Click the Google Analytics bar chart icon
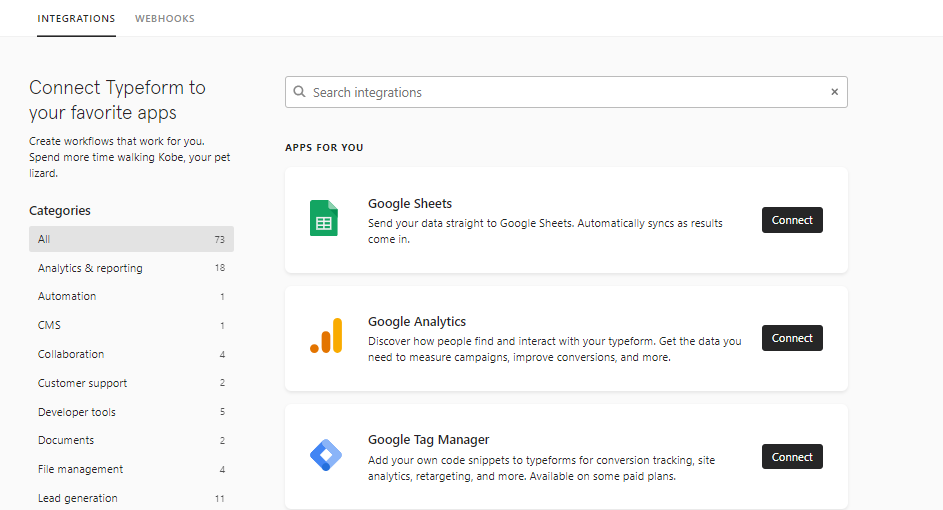Image resolution: width=943 pixels, height=510 pixels. tap(326, 336)
